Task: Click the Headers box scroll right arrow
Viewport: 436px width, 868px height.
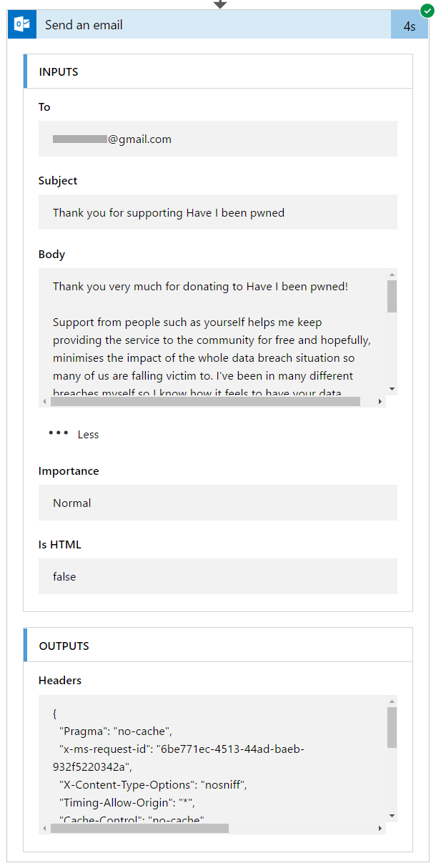Action: [380, 829]
